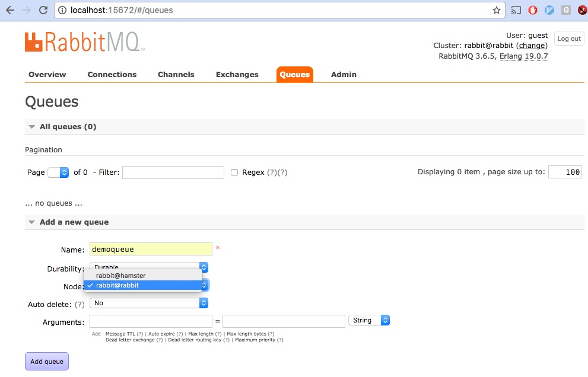Screen dimensions: 588x377
Task: Click the queue Name field with demoqueue
Action: pos(151,249)
